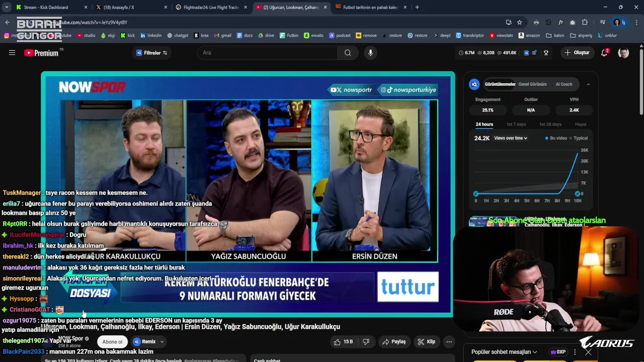
Task: Open the tab search dropdown in browser
Action: click(7, 7)
